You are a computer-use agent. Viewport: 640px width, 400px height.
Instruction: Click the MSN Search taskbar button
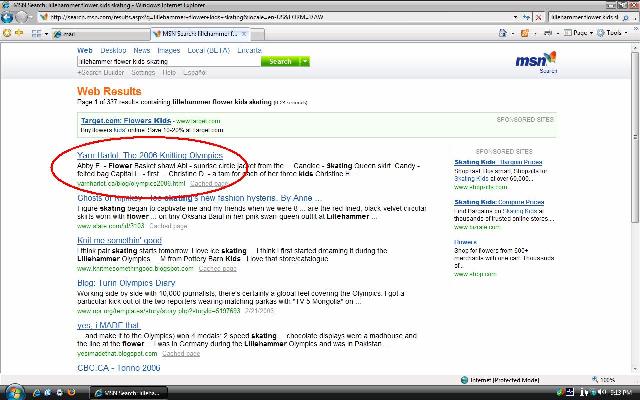pos(129,393)
